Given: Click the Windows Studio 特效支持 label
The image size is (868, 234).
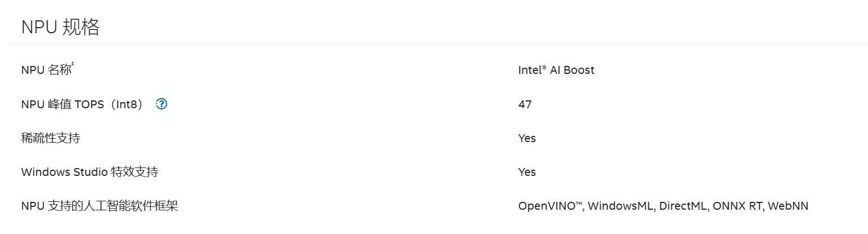Looking at the screenshot, I should [x=90, y=172].
